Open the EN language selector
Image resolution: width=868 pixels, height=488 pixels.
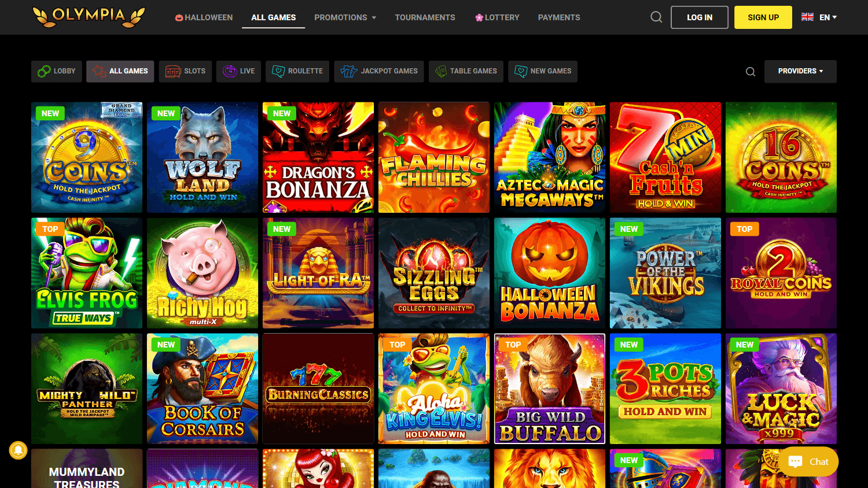tap(819, 17)
